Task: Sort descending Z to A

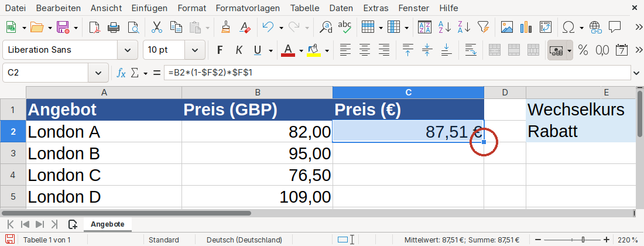Action: pos(464,28)
